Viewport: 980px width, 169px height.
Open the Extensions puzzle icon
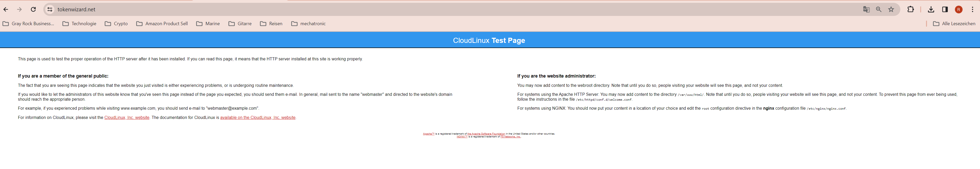pyautogui.click(x=911, y=10)
